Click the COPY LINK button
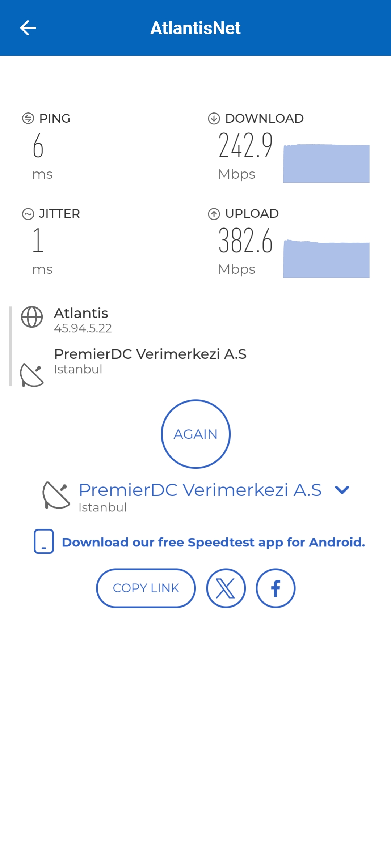 146,588
